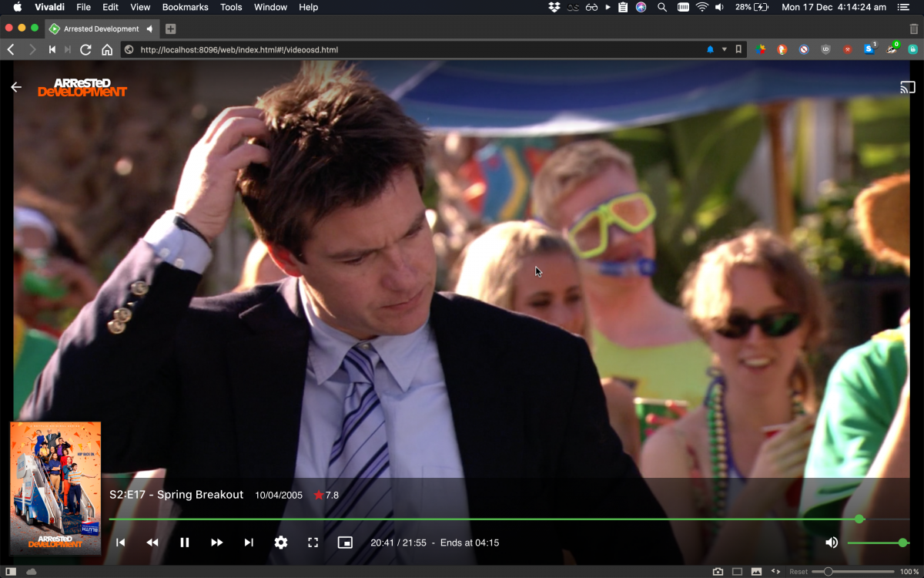Open the teal padlock extension
This screenshot has height=578, width=924.
(x=912, y=49)
